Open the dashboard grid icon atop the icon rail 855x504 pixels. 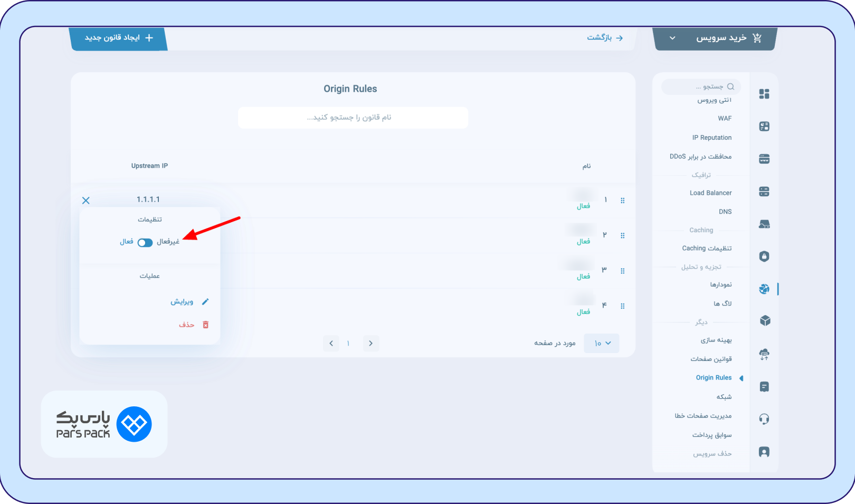(x=764, y=93)
